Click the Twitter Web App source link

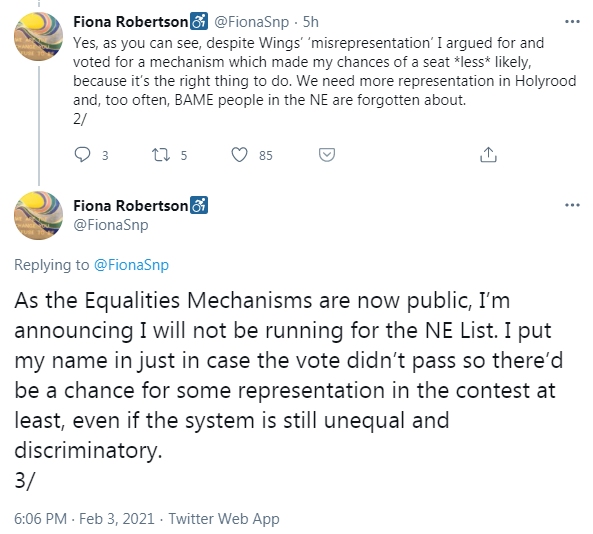tap(224, 518)
